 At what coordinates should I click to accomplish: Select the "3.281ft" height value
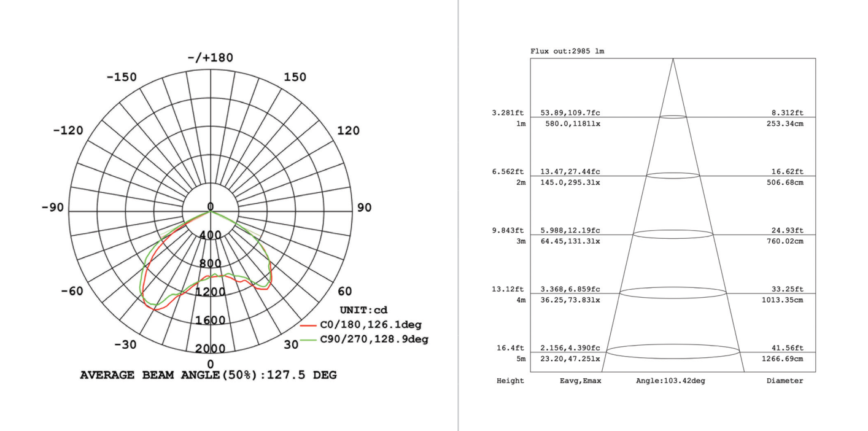point(508,113)
